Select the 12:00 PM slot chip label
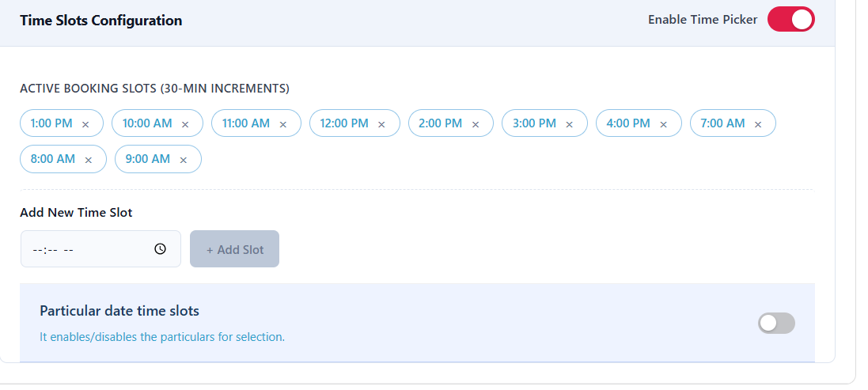Image resolution: width=868 pixels, height=390 pixels. tap(344, 123)
